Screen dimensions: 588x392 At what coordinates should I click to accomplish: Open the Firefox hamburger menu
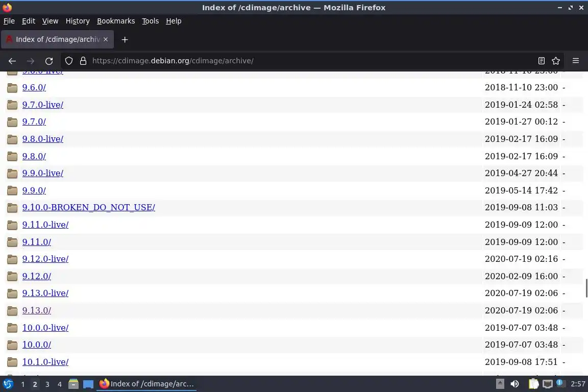click(576, 61)
